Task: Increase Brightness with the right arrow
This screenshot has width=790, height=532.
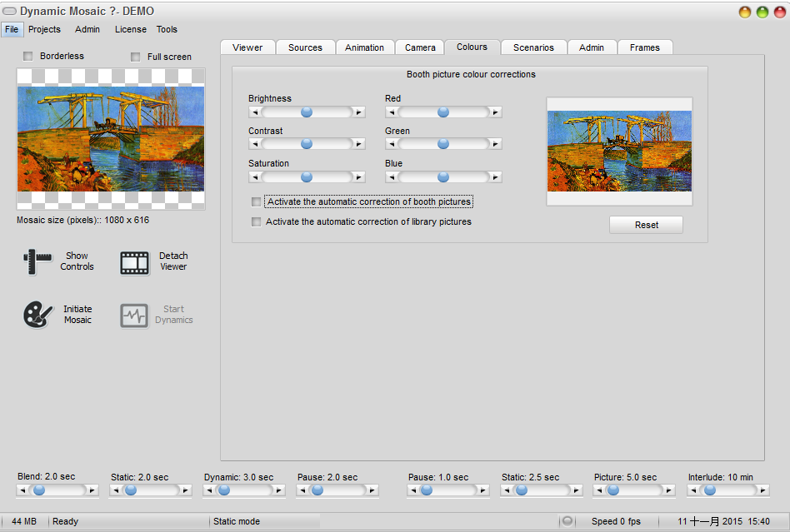Action: (358, 112)
